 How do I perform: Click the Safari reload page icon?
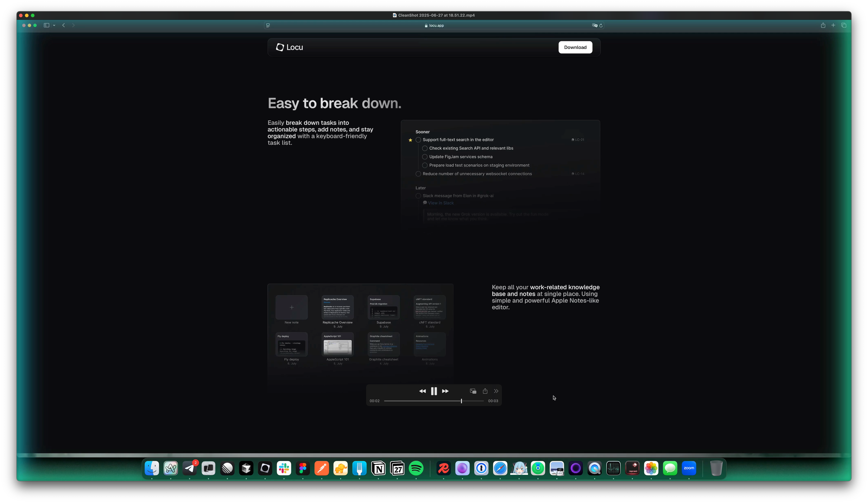601,26
